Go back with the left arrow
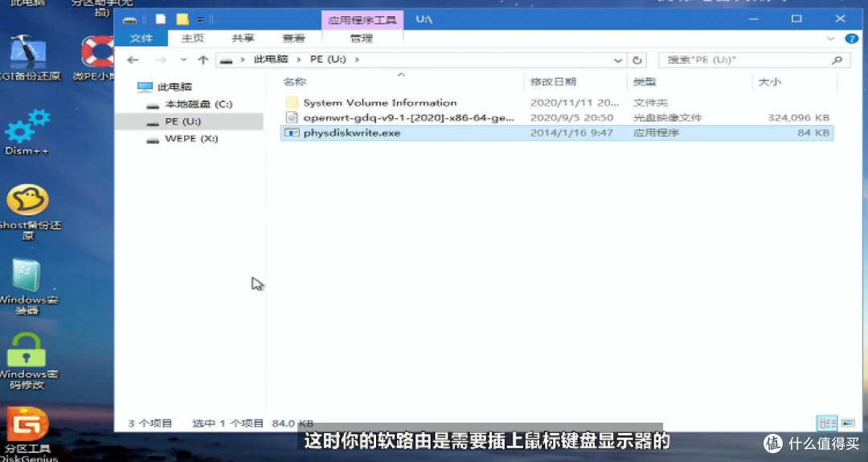This screenshot has height=462, width=868. [x=133, y=59]
